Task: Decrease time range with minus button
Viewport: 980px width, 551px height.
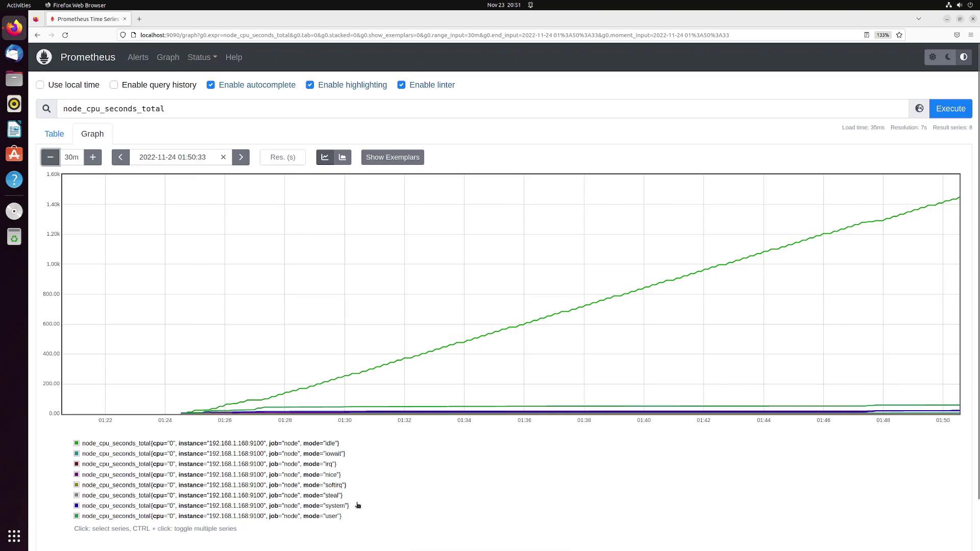Action: [x=50, y=157]
